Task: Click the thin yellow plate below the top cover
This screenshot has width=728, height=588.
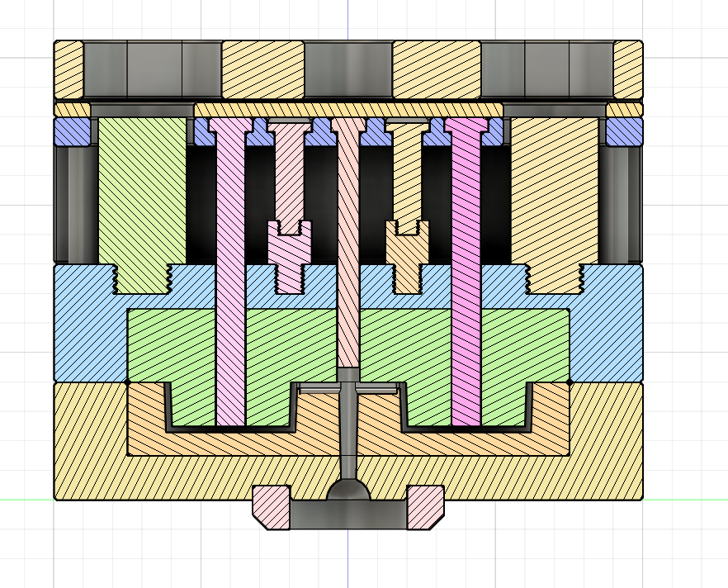Action: point(348,110)
